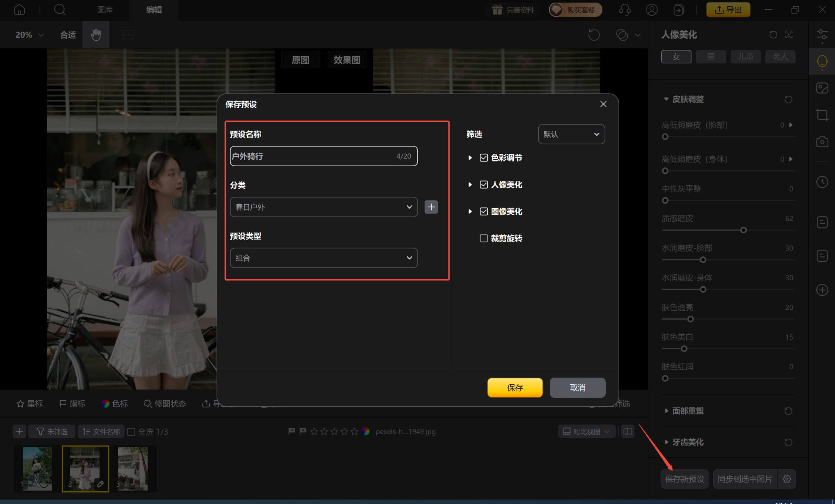Open the 分类 dropdown showing 春日户外
835x504 pixels.
pos(323,207)
